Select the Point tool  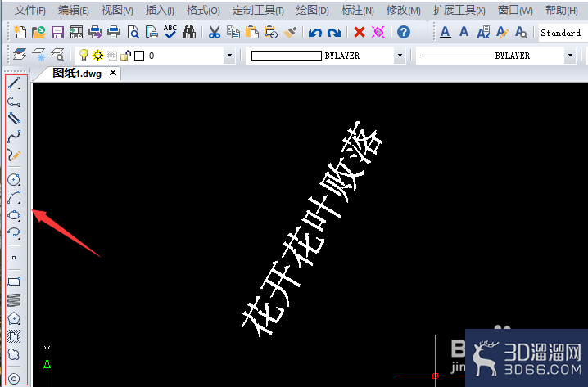[x=14, y=258]
